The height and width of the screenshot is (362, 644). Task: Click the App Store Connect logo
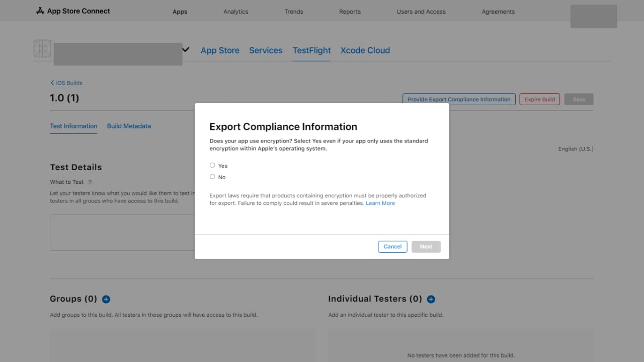pos(73,11)
